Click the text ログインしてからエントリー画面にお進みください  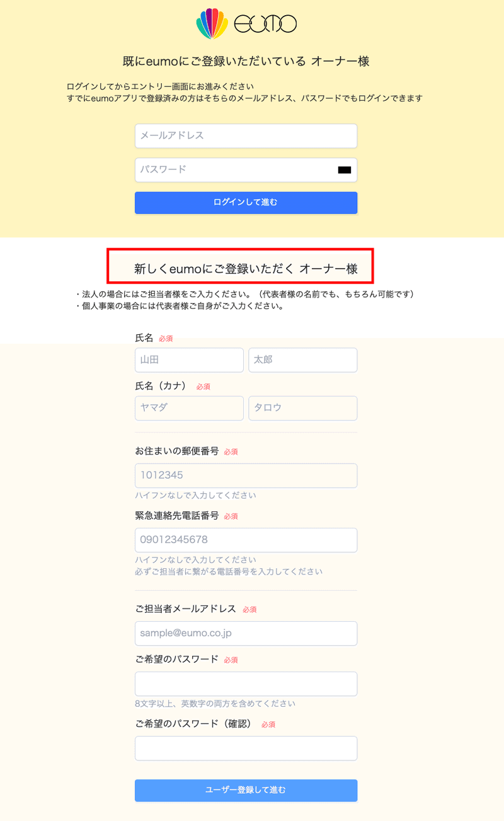160,86
